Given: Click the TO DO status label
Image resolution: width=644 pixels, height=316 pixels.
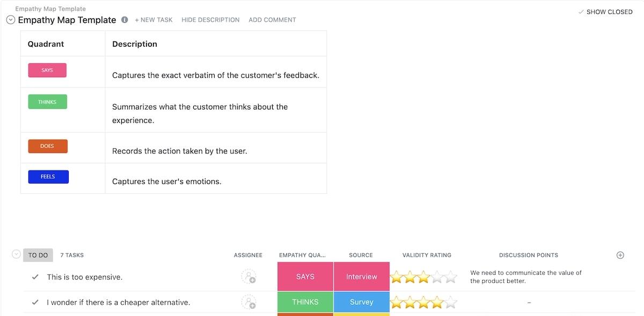Looking at the screenshot, I should click(38, 255).
